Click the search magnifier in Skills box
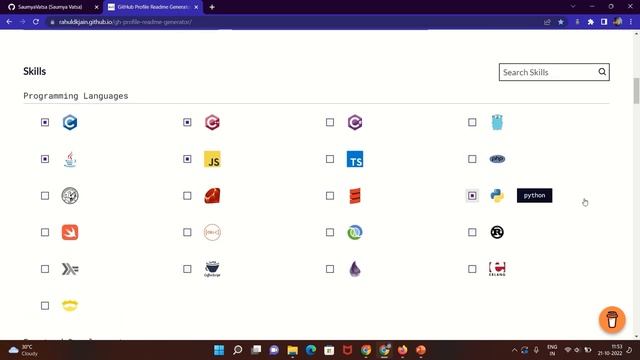The height and width of the screenshot is (360, 640). [602, 72]
